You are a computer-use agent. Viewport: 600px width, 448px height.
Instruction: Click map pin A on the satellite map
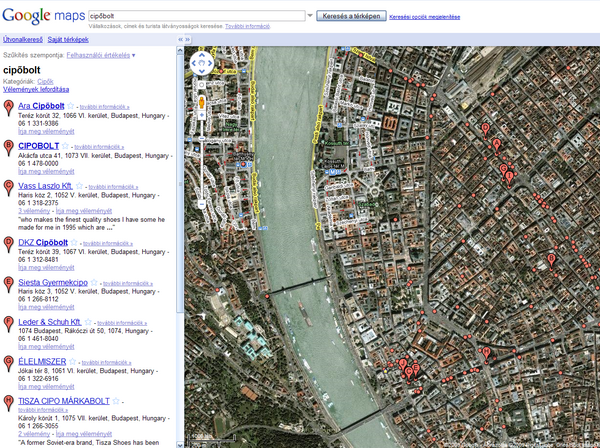pyautogui.click(x=497, y=146)
